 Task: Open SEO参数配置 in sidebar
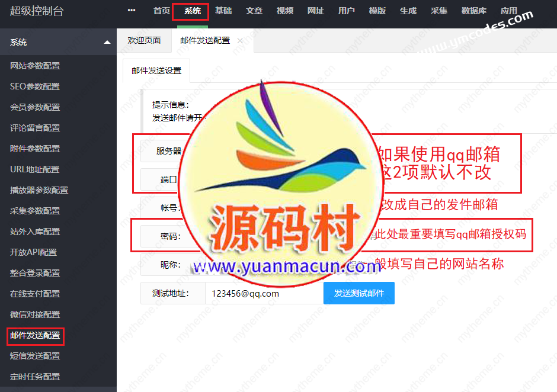click(35, 86)
